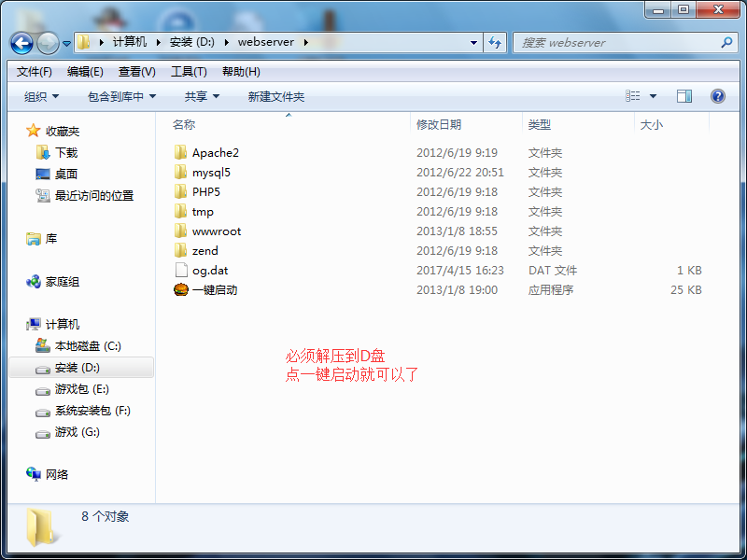This screenshot has width=747, height=560.
Task: Open the 查看(V) menu
Action: (136, 72)
